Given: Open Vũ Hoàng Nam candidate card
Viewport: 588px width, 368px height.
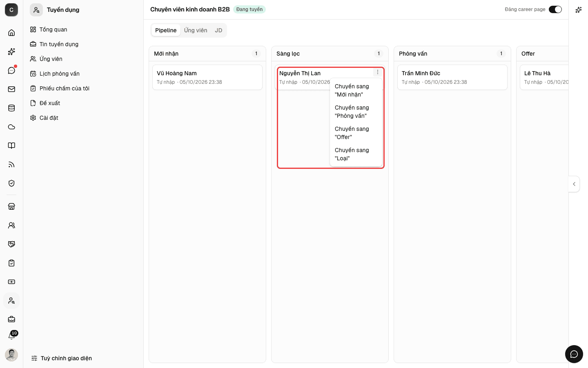Looking at the screenshot, I should tap(207, 77).
